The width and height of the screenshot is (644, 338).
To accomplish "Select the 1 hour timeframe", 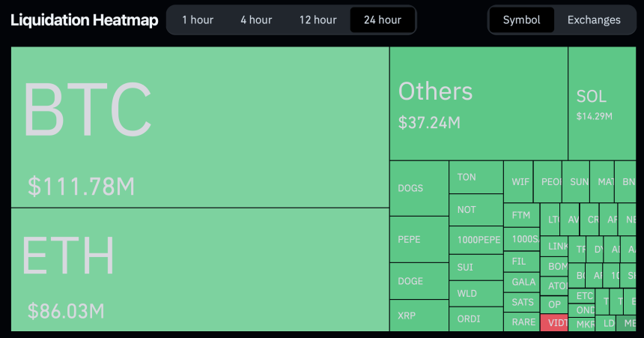I will (198, 20).
